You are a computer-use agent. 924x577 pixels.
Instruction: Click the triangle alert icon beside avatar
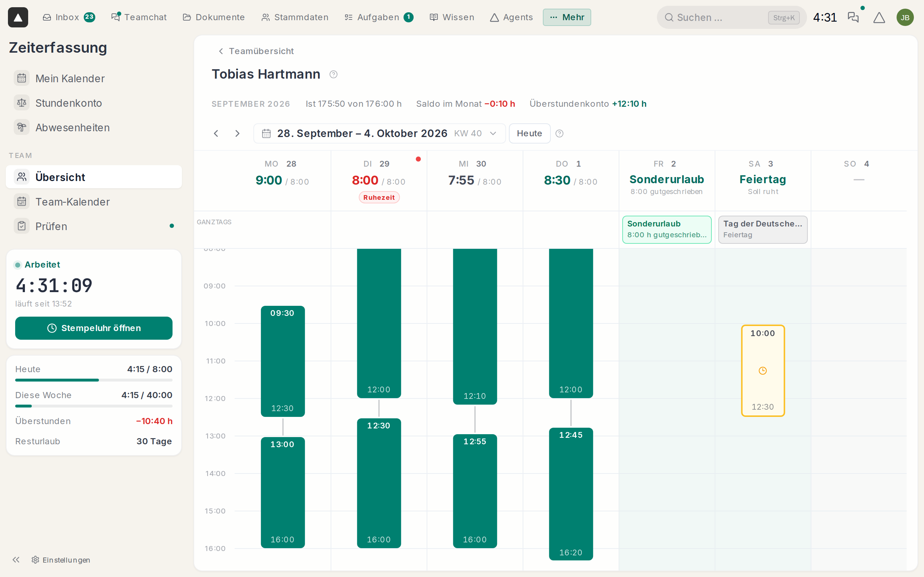[x=879, y=17]
